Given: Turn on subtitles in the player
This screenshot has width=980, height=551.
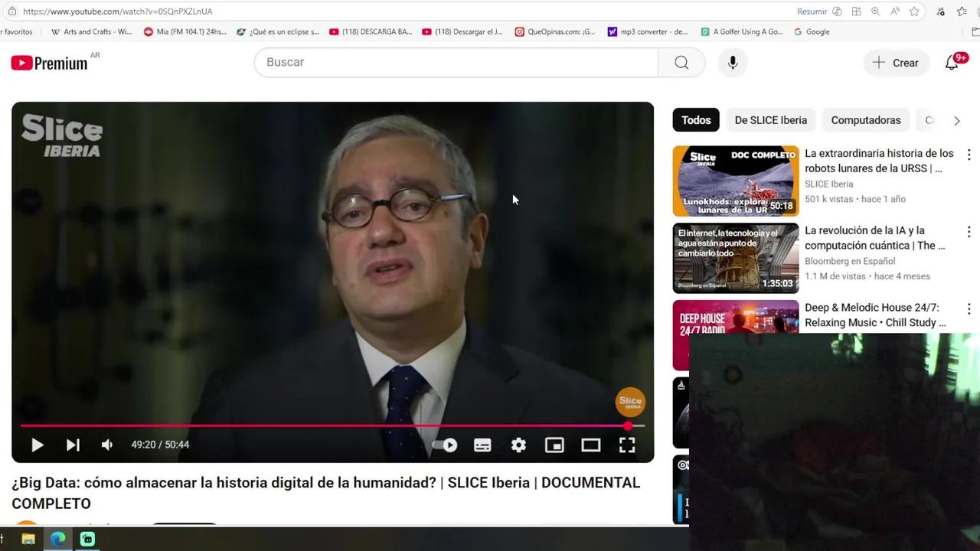Looking at the screenshot, I should pyautogui.click(x=482, y=445).
